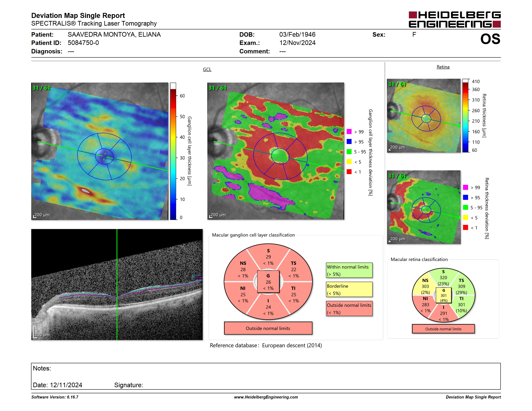
Task: Click the Outside normal limits result under retina chart
Action: pos(443,329)
